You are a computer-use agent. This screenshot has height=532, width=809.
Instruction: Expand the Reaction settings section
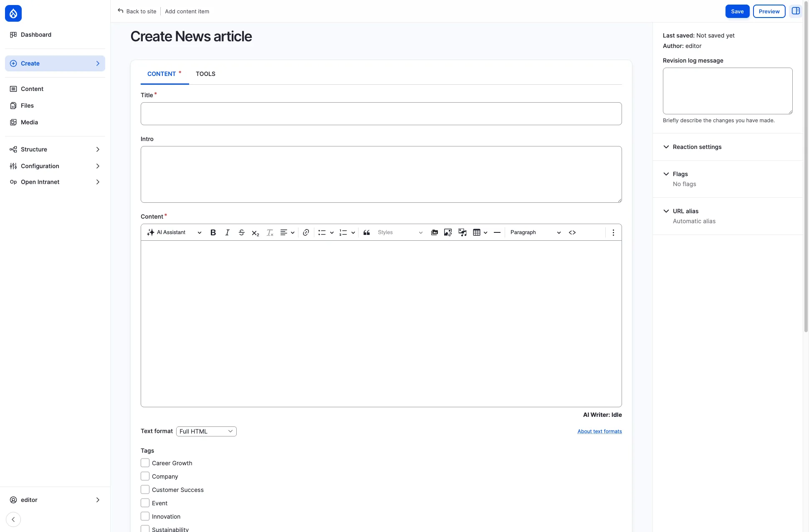click(x=693, y=147)
